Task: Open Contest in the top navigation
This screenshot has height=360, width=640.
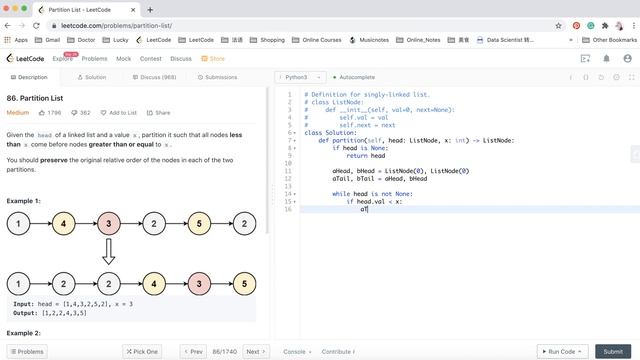Action: click(x=151, y=59)
